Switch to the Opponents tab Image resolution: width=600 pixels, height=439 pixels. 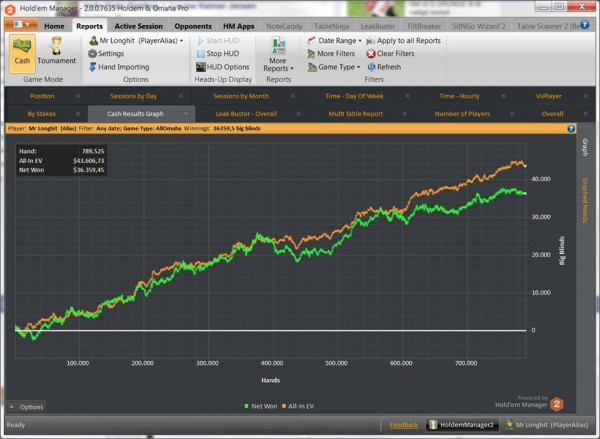tap(193, 26)
